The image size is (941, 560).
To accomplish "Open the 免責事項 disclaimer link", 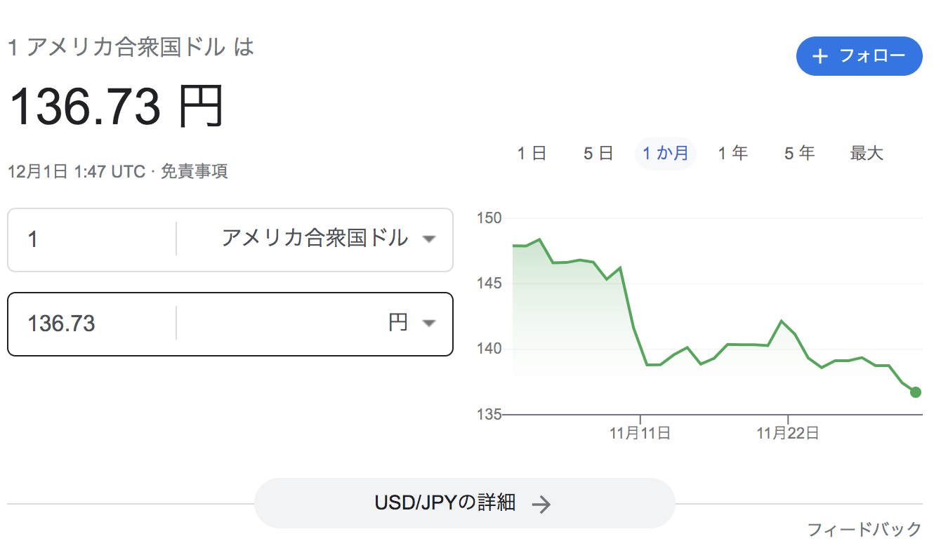I will 195,171.
